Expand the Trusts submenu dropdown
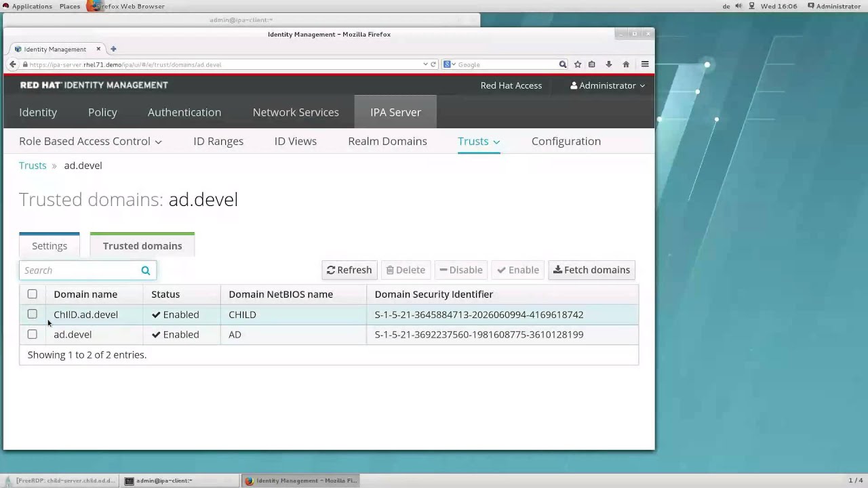The height and width of the screenshot is (488, 868). coord(479,141)
